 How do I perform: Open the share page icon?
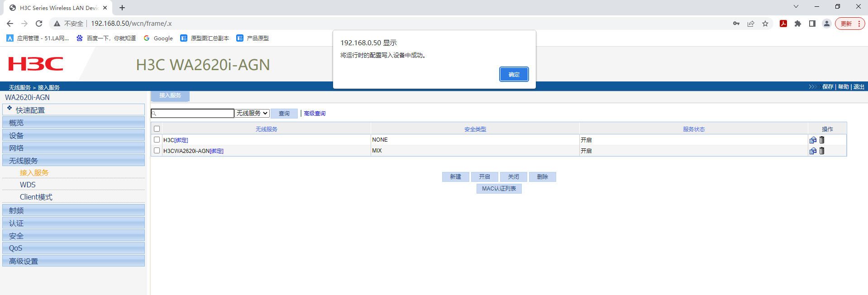click(751, 24)
